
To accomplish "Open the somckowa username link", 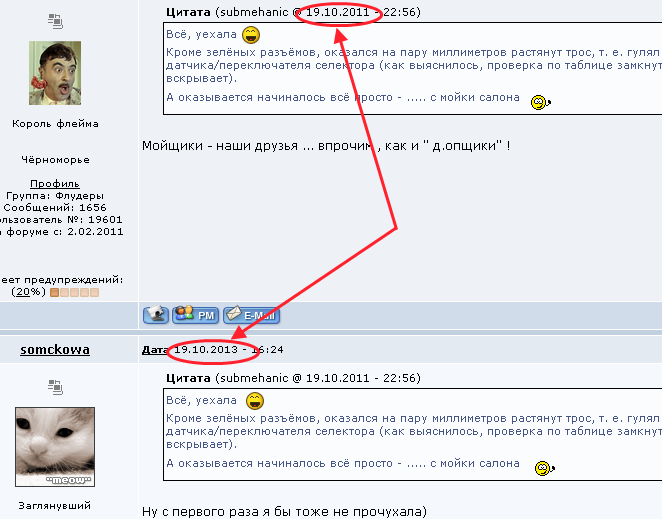I will [x=55, y=350].
